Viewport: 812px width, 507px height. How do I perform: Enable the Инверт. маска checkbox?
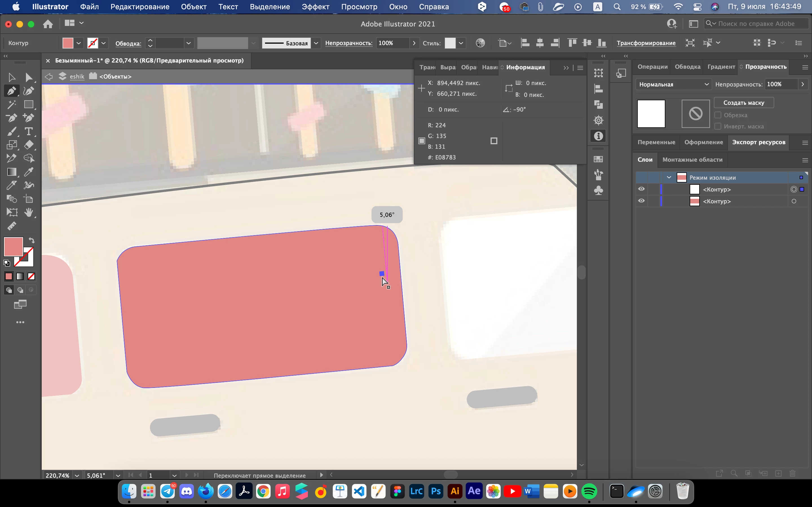718,126
